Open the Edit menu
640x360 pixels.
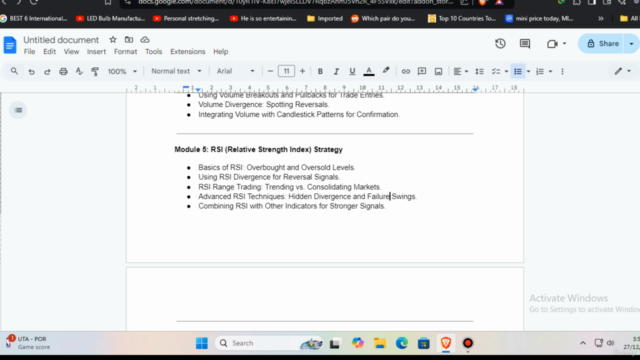(x=49, y=52)
